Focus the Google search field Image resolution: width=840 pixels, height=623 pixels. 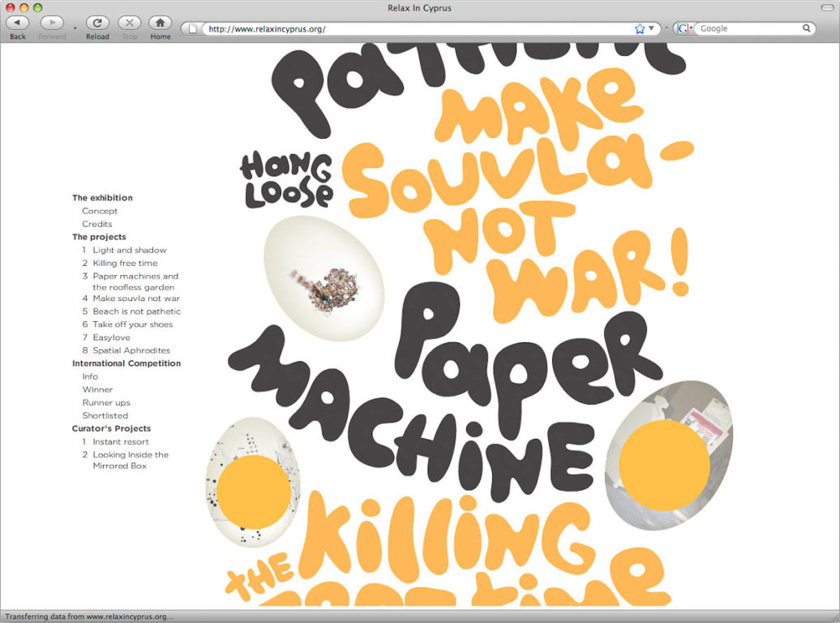point(750,28)
